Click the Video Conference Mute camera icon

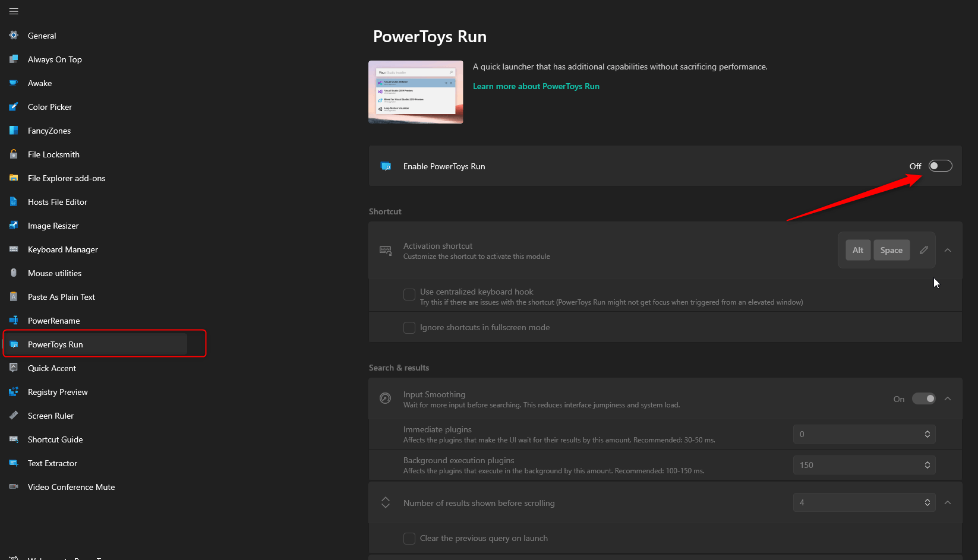(14, 486)
